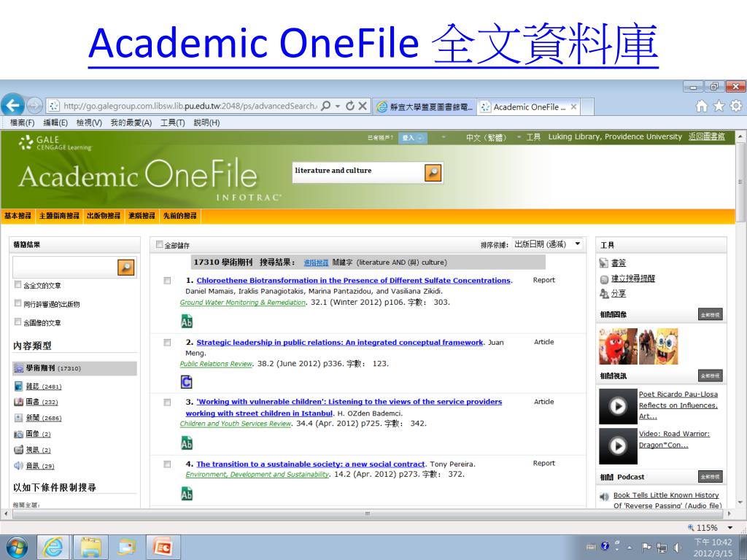Switch to the Academic OneFile browser tab
This screenshot has height=560, width=747.
point(530,107)
